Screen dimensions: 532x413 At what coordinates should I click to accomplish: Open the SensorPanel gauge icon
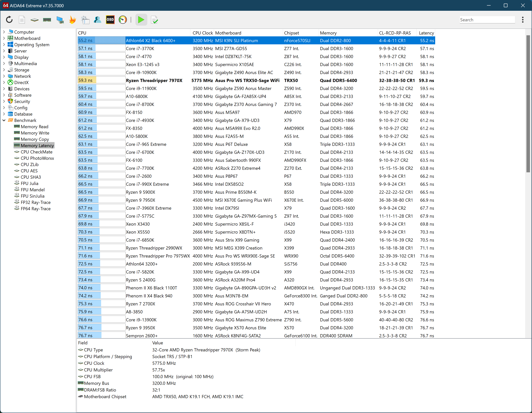pos(123,20)
